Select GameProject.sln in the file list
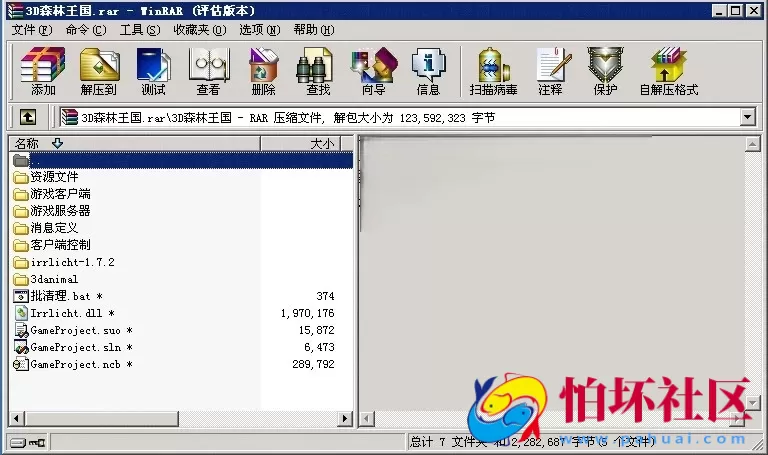This screenshot has width=768, height=455. point(75,347)
